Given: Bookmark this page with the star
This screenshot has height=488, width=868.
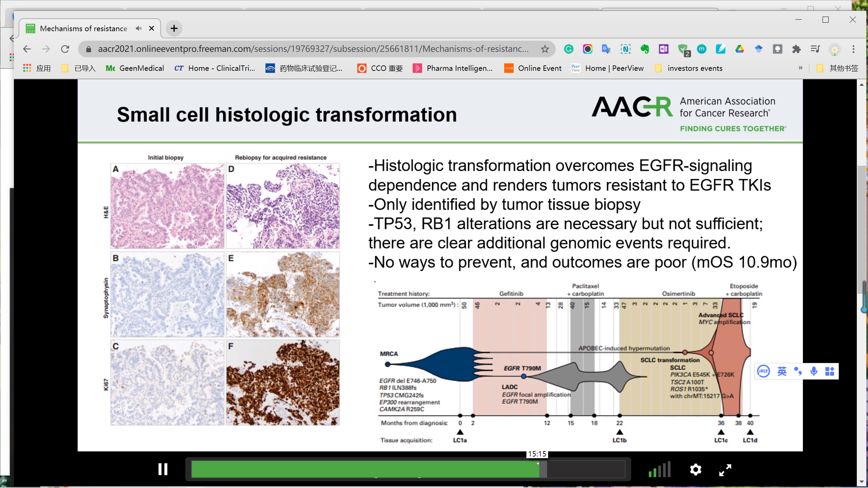Looking at the screenshot, I should 545,49.
